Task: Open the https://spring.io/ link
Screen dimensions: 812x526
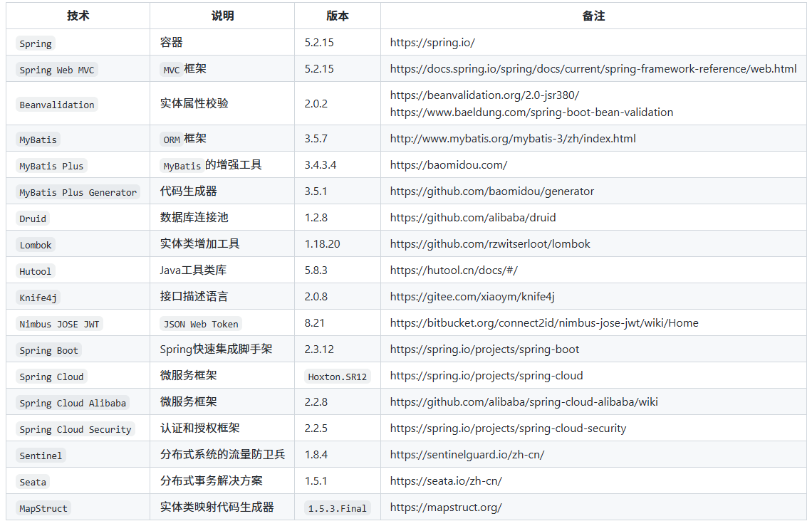Action: point(432,43)
